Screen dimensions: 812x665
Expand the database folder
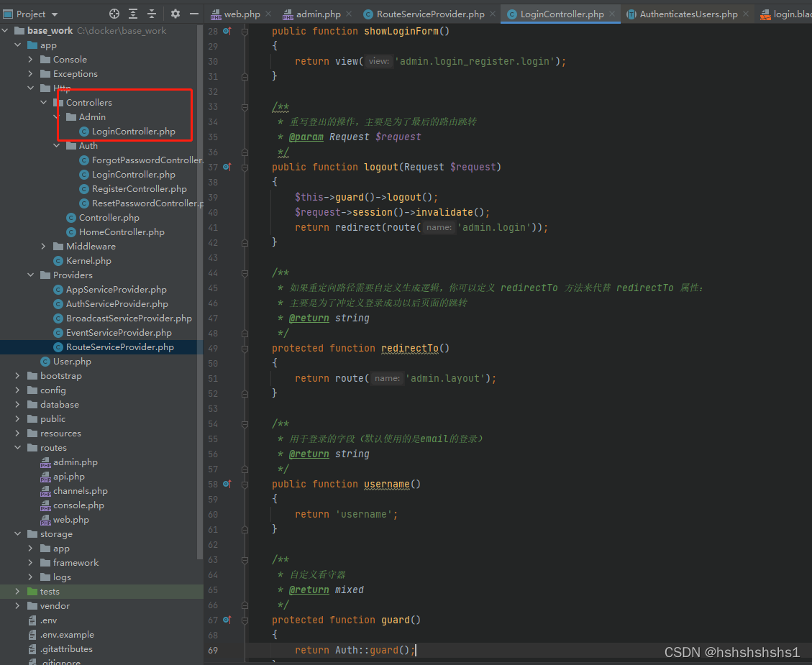[x=17, y=405]
